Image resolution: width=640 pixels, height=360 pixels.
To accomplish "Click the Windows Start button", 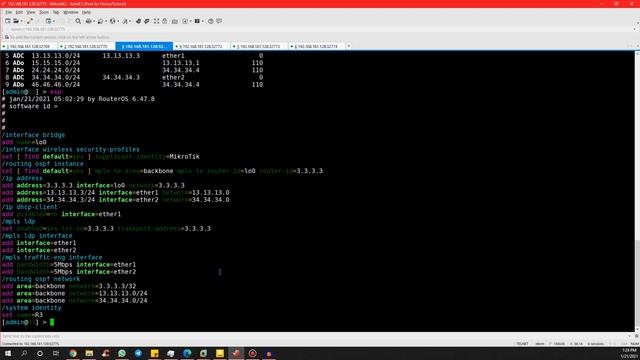I will pyautogui.click(x=8, y=353).
